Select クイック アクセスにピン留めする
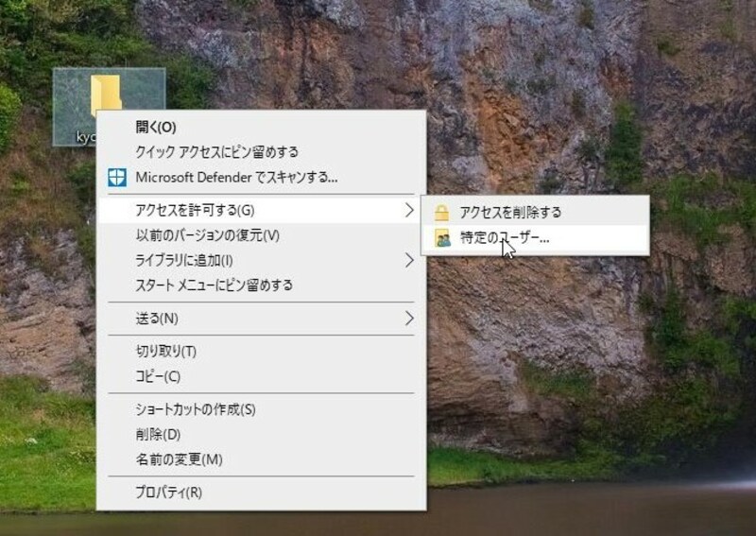The image size is (756, 536). [x=262, y=152]
